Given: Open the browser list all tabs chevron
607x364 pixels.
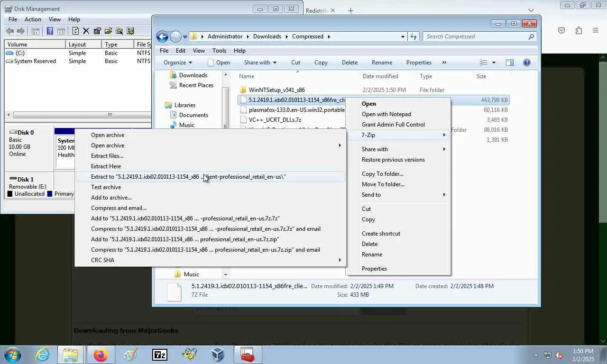Looking at the screenshot, I should point(531,10).
